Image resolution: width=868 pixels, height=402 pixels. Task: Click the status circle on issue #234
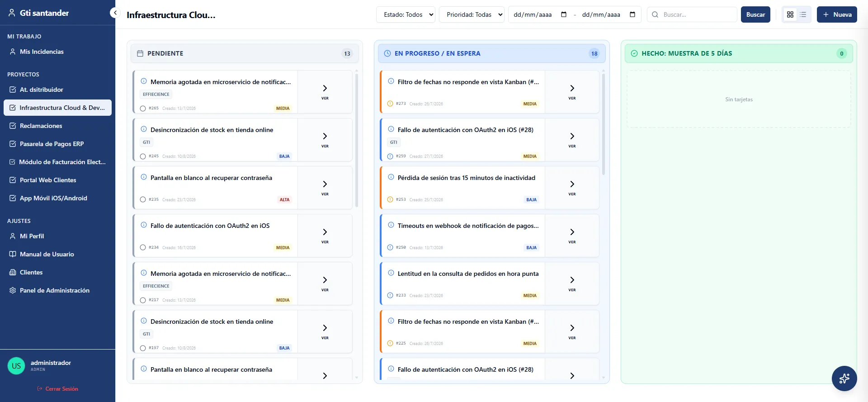143,247
